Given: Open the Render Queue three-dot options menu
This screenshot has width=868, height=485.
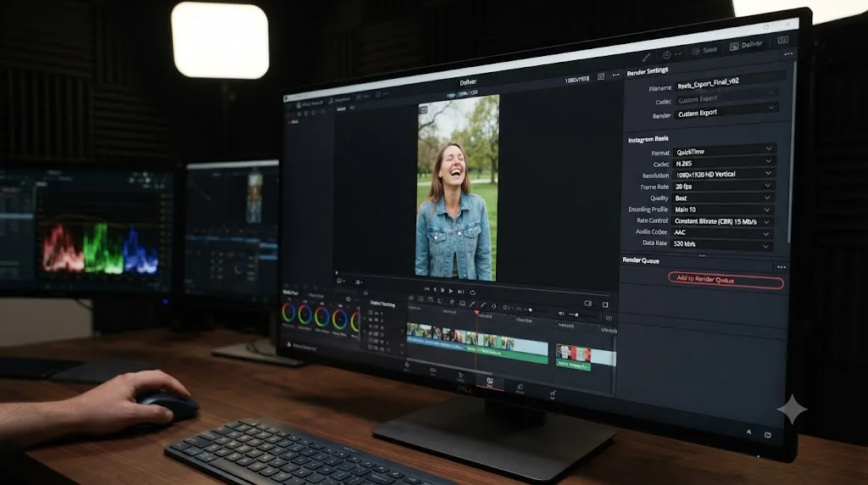Looking at the screenshot, I should (781, 267).
